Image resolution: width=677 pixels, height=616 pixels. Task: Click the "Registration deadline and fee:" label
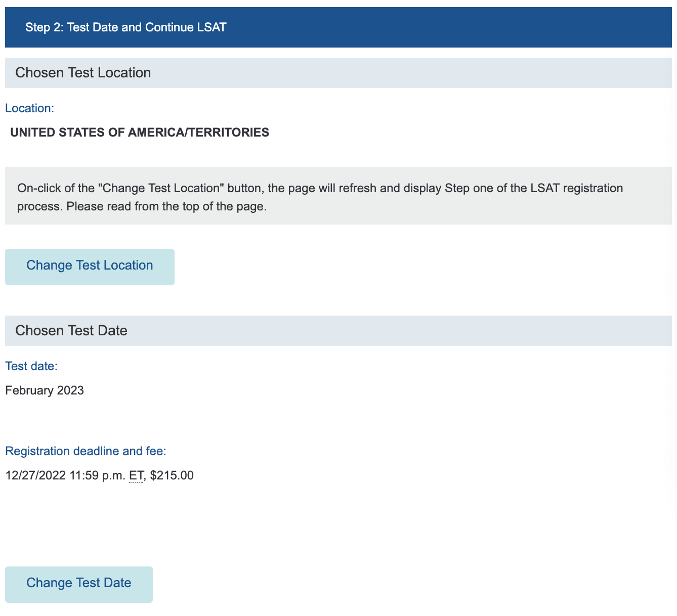pyautogui.click(x=86, y=451)
